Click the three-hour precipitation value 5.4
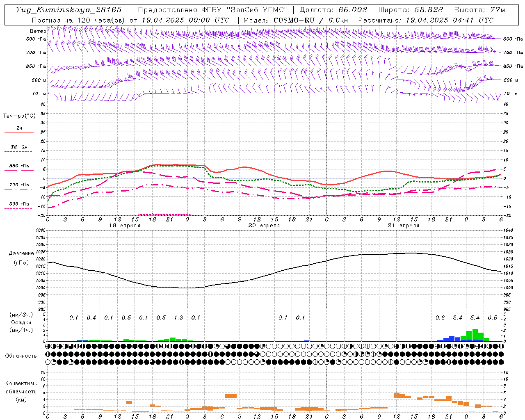Image resolution: width=525 pixels, height=420 pixels. (475, 317)
